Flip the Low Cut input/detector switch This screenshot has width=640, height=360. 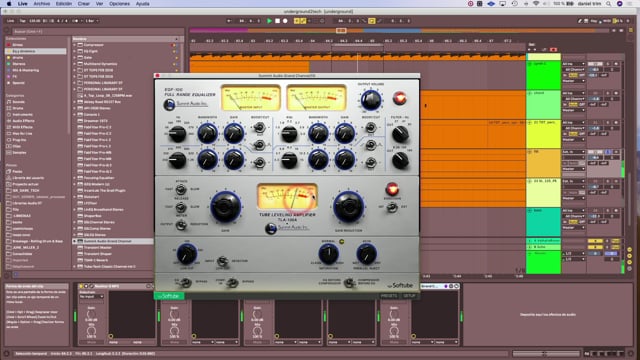(x=222, y=261)
